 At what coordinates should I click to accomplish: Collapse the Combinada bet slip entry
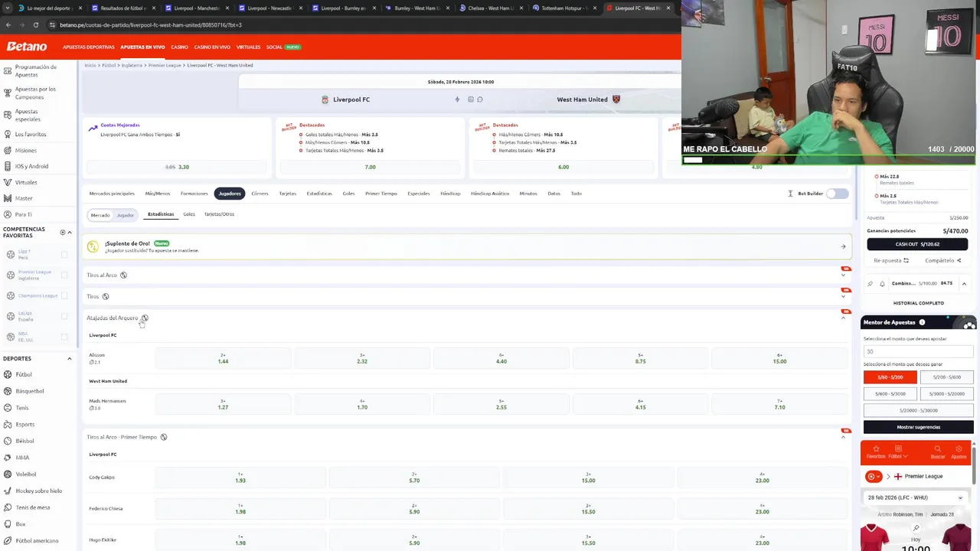click(964, 283)
